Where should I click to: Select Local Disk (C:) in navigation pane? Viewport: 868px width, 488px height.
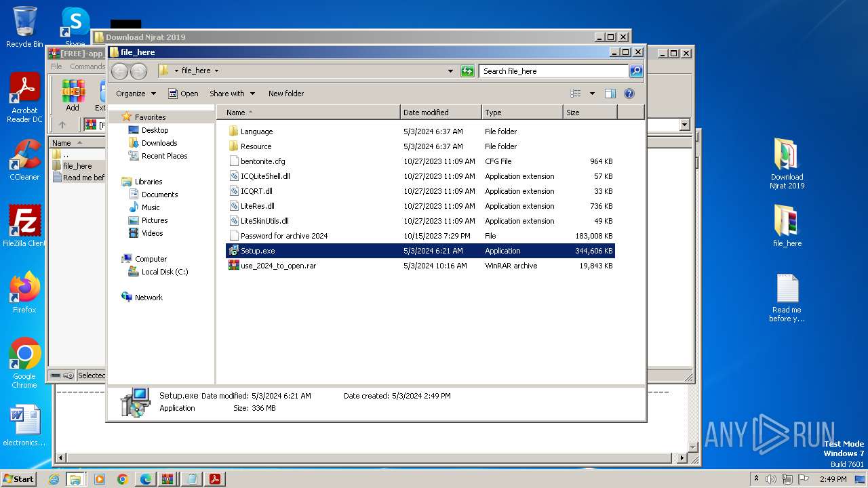click(x=165, y=272)
